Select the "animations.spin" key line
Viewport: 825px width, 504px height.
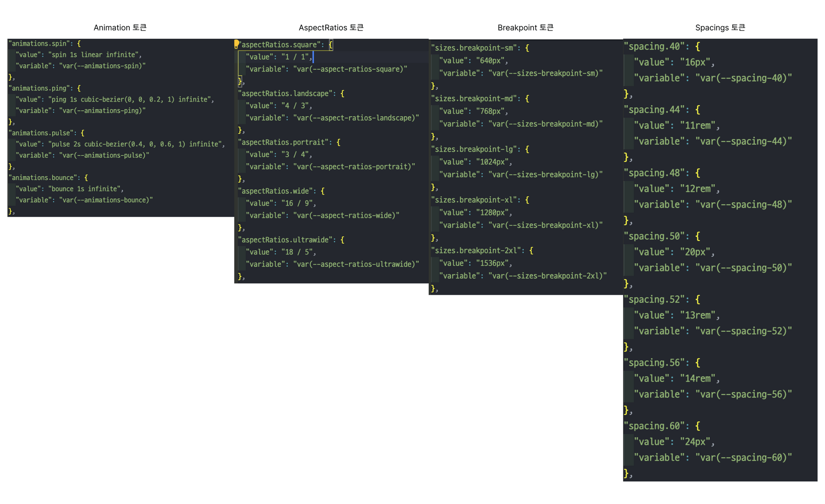pos(44,44)
